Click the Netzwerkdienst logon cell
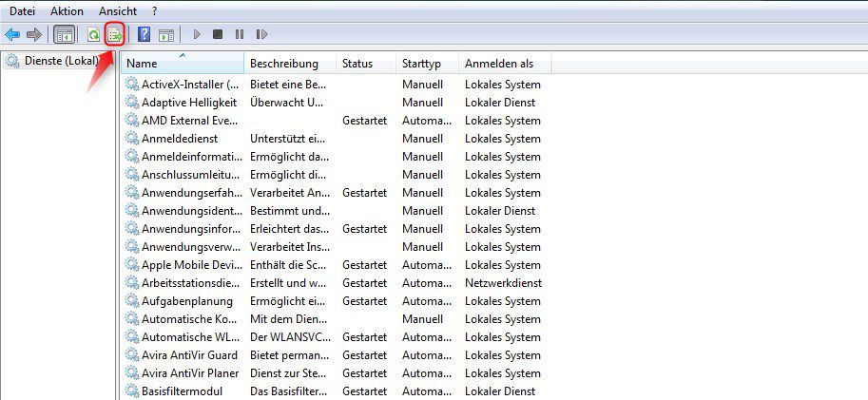 [x=503, y=283]
